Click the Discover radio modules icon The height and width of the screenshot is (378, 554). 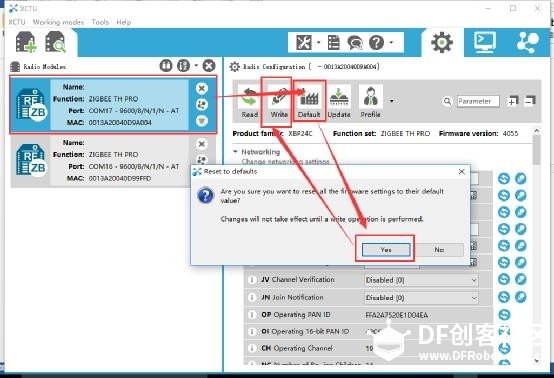coord(55,42)
